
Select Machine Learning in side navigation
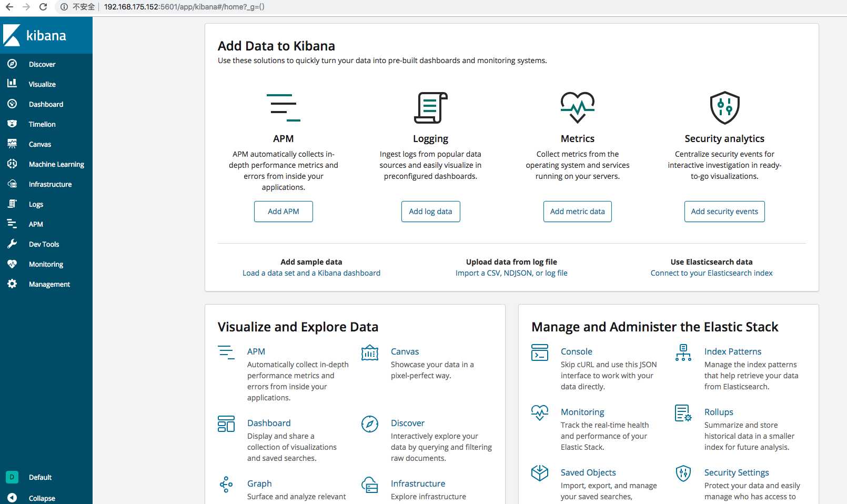(x=56, y=164)
